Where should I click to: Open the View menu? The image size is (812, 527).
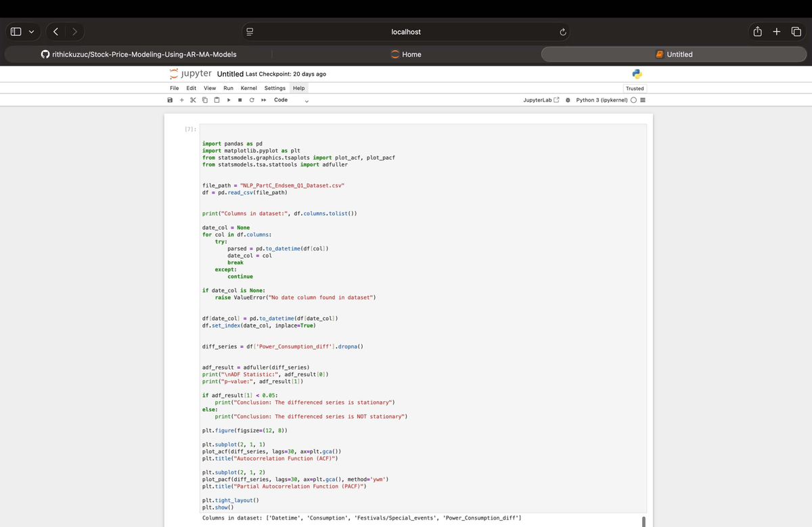click(x=210, y=88)
